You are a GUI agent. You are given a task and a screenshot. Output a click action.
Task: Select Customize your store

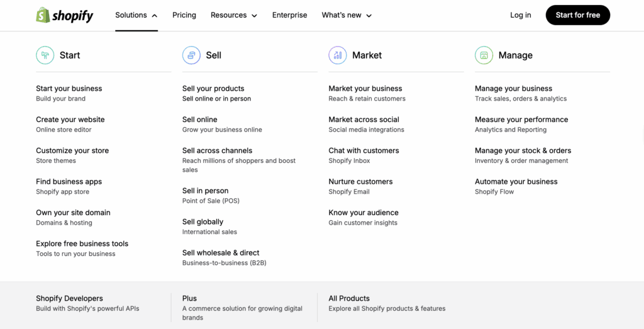(72, 150)
